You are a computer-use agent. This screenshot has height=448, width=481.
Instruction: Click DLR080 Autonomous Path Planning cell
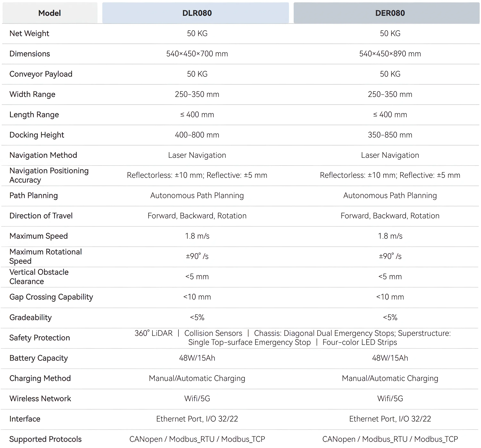pyautogui.click(x=197, y=196)
